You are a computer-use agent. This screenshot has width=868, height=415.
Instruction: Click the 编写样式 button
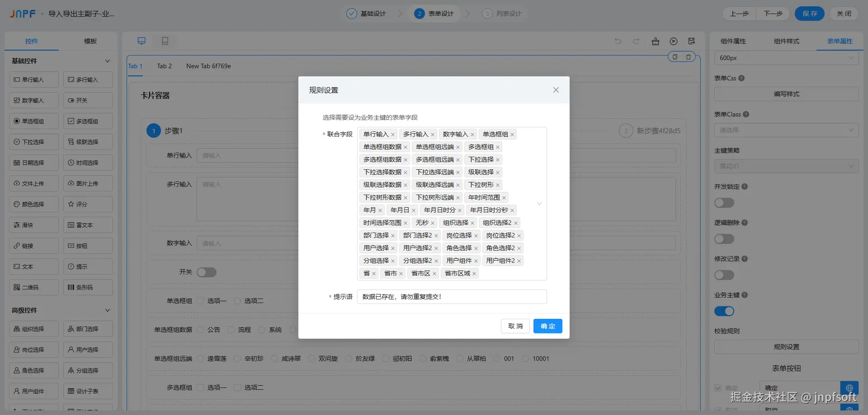787,94
